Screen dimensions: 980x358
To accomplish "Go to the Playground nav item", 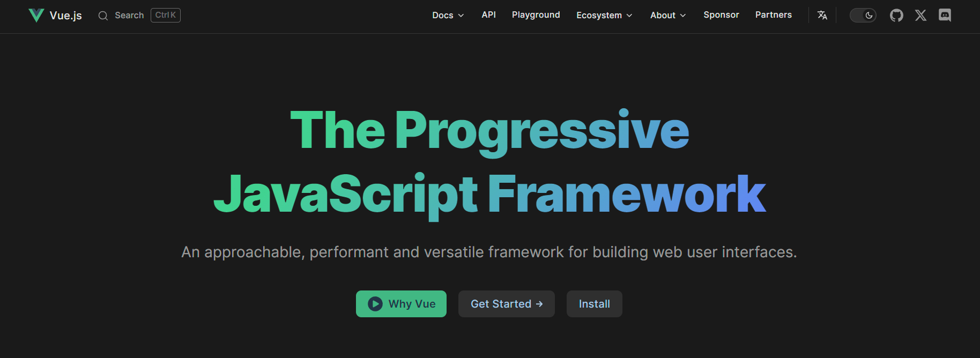I will click(x=536, y=15).
